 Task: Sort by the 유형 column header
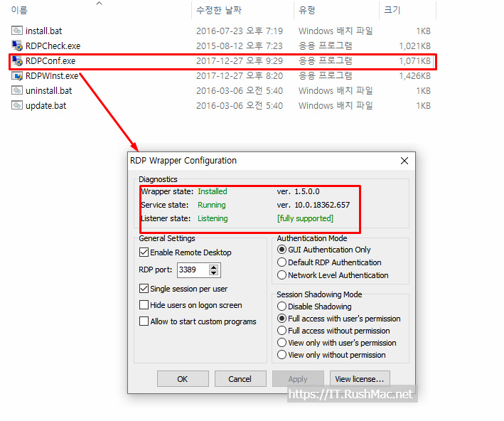pyautogui.click(x=307, y=10)
